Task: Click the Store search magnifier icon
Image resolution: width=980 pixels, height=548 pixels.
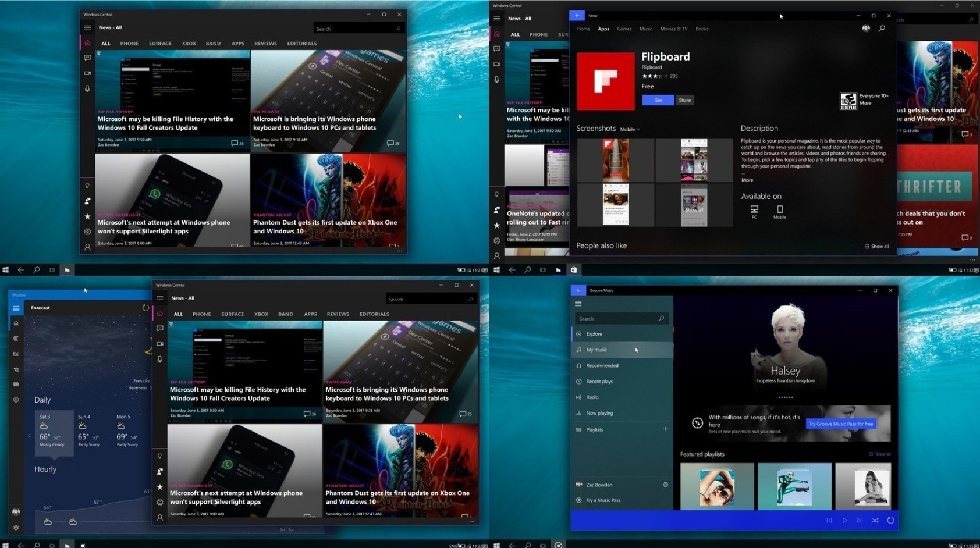Action: (x=882, y=29)
